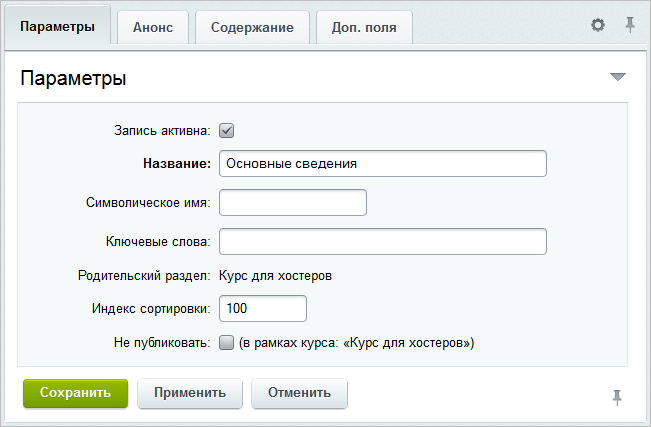
Task: Click the Применить button
Action: 190,393
